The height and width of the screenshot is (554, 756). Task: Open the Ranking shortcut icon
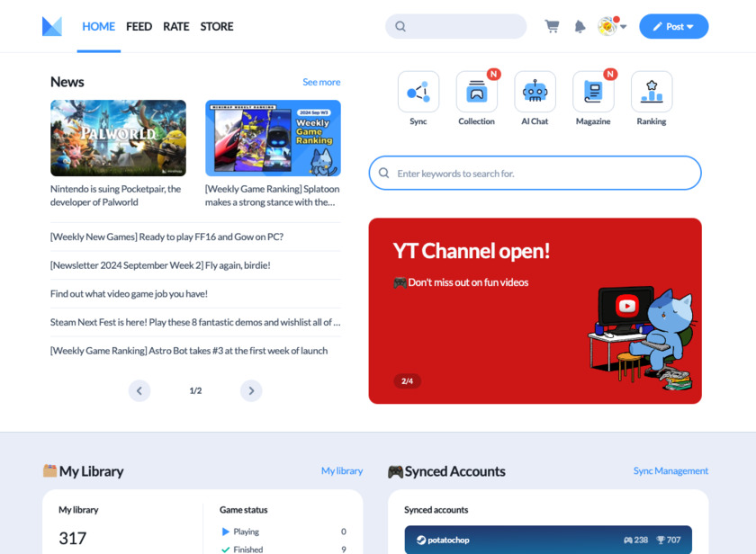[x=652, y=92]
